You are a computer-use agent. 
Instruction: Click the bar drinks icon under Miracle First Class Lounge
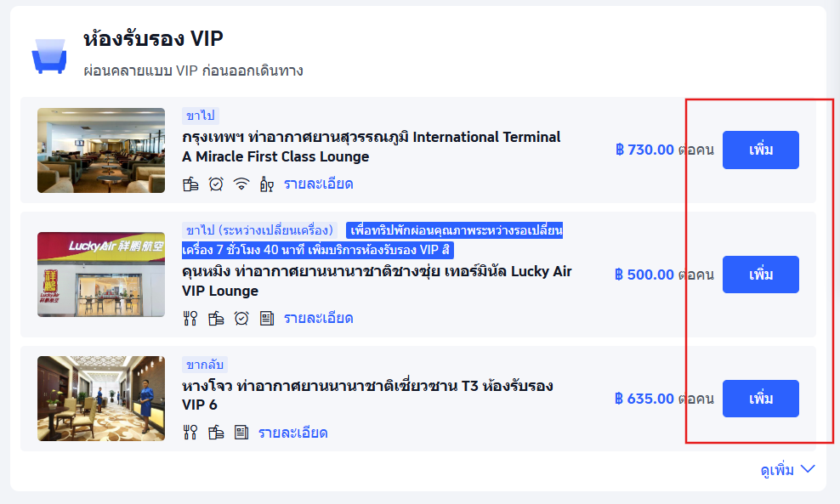266,183
